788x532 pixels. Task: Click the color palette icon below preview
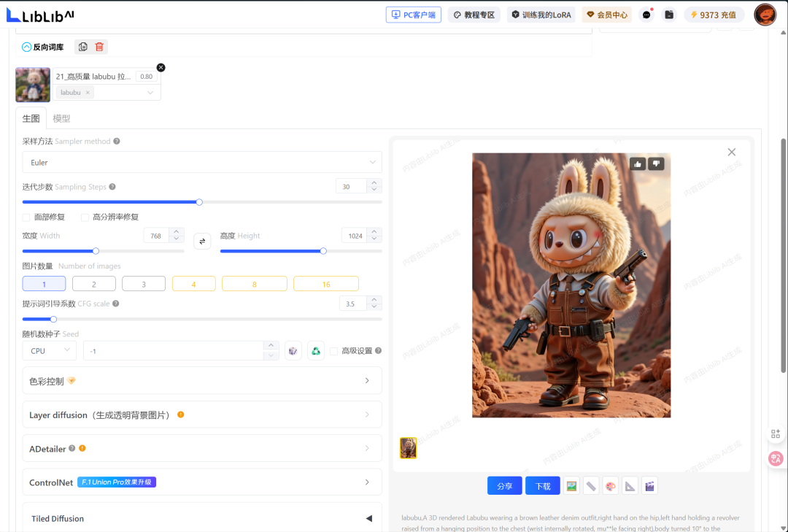click(611, 486)
